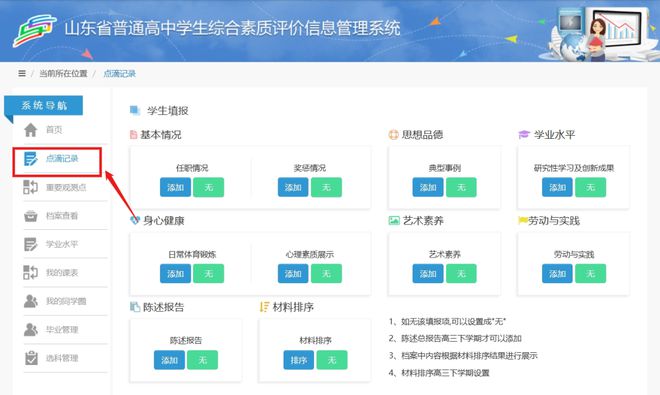Image resolution: width=660 pixels, height=395 pixels.
Task: Select 我的课表 in the sidebar
Action: [x=62, y=273]
